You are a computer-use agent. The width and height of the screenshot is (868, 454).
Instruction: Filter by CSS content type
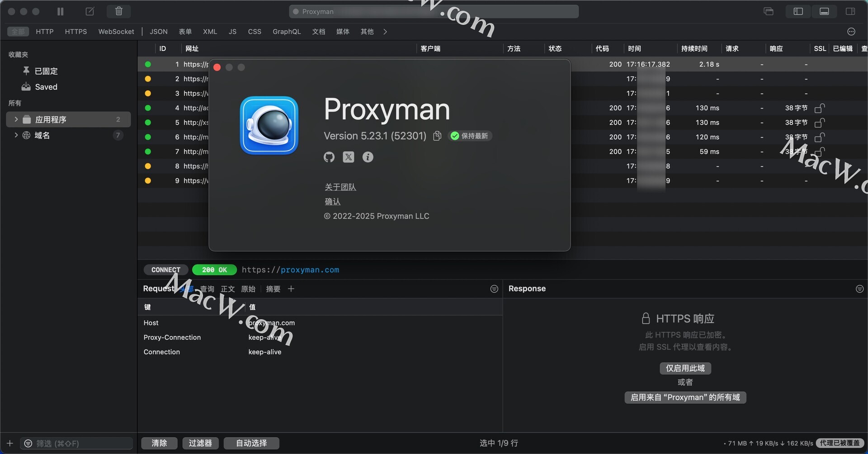(255, 31)
